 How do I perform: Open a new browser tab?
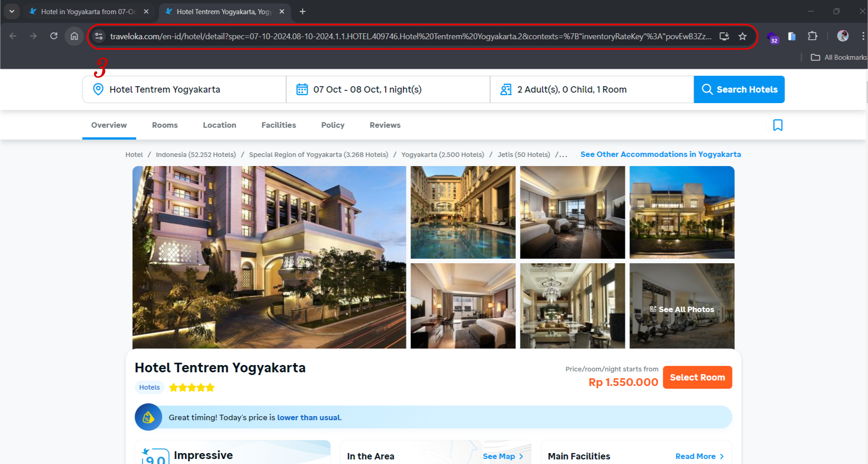(302, 11)
